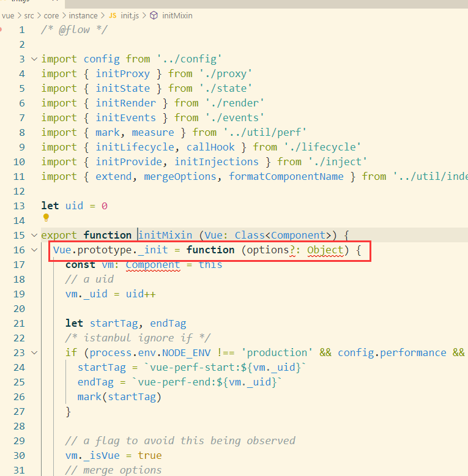Click the 'mergeOptions' import identifier
Screen dimensions: 468x476
coord(180,176)
